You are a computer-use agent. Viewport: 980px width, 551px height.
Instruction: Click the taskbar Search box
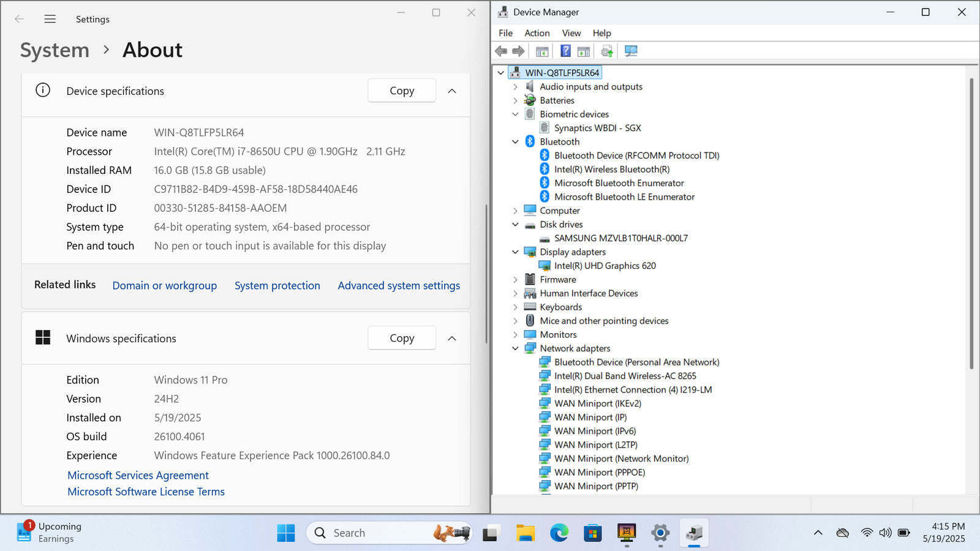[390, 533]
